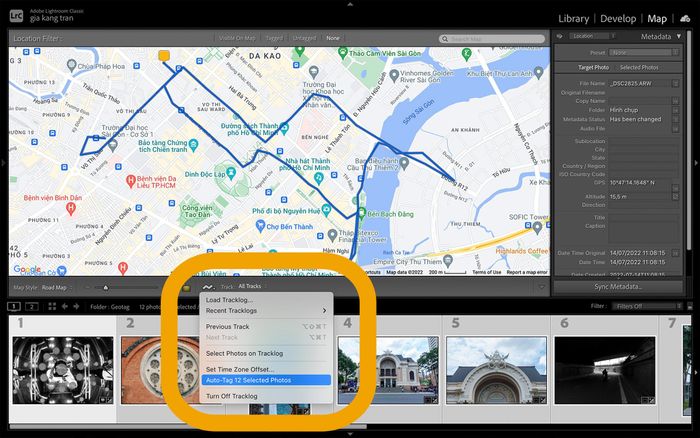Click the Sync Metadata button
The image size is (700, 438).
point(618,287)
